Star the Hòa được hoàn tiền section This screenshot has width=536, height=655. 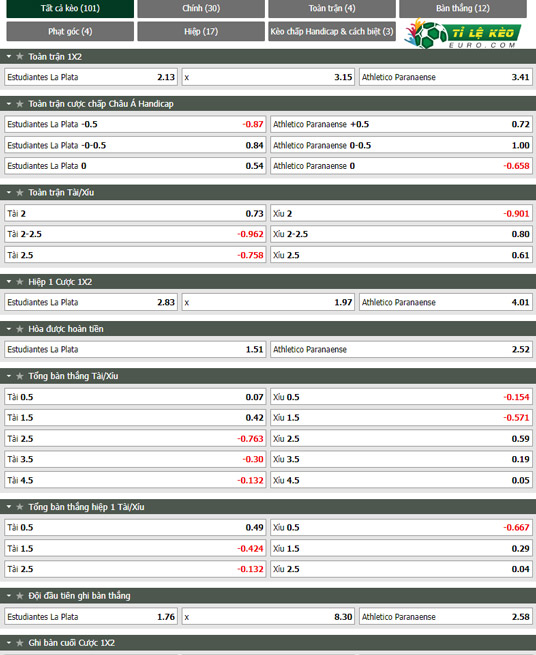(x=19, y=329)
